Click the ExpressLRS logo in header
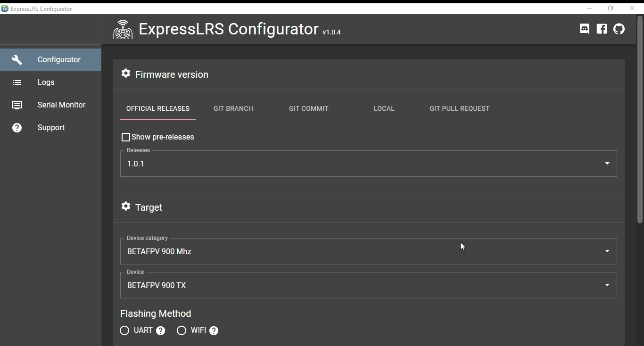Screen dimensions: 644x346 (123, 30)
